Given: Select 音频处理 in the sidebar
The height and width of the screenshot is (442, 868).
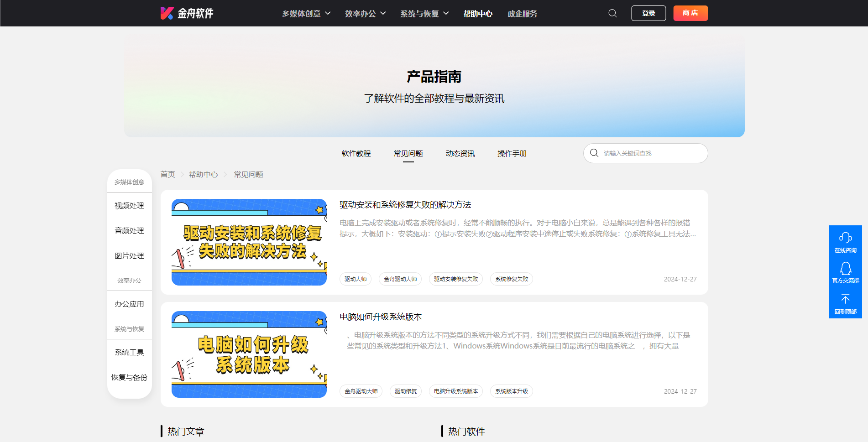Looking at the screenshot, I should (129, 231).
